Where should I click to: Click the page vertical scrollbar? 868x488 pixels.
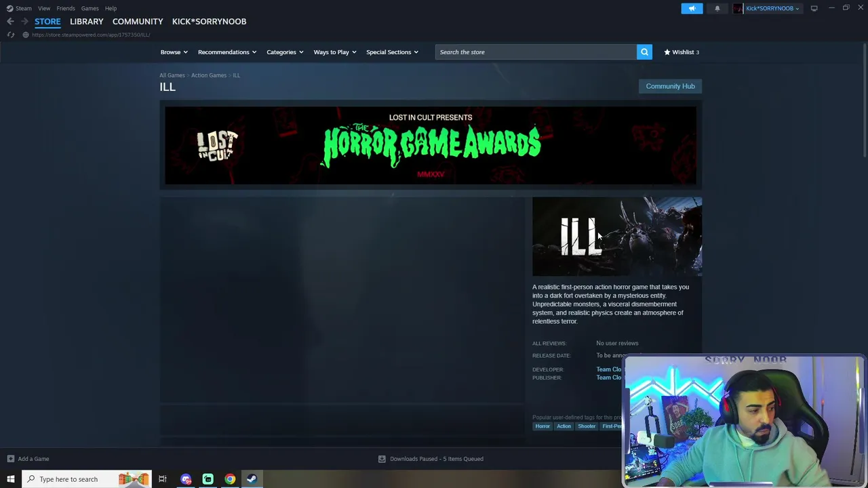(865, 102)
